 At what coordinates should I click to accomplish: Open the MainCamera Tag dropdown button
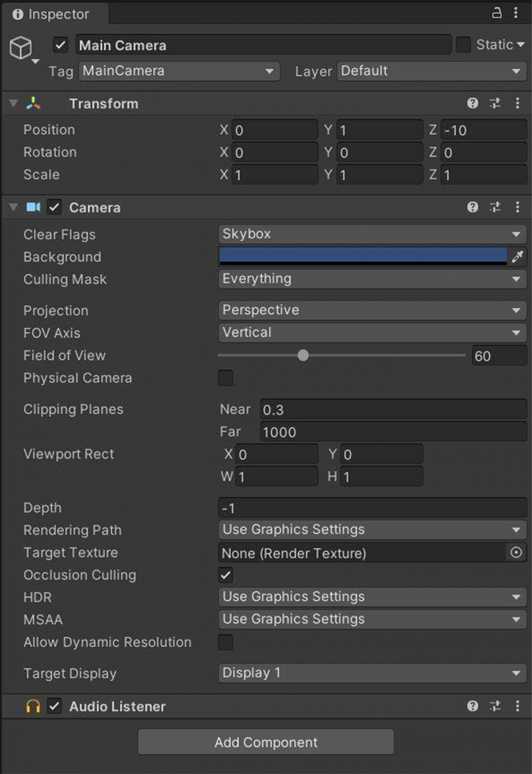coord(179,71)
